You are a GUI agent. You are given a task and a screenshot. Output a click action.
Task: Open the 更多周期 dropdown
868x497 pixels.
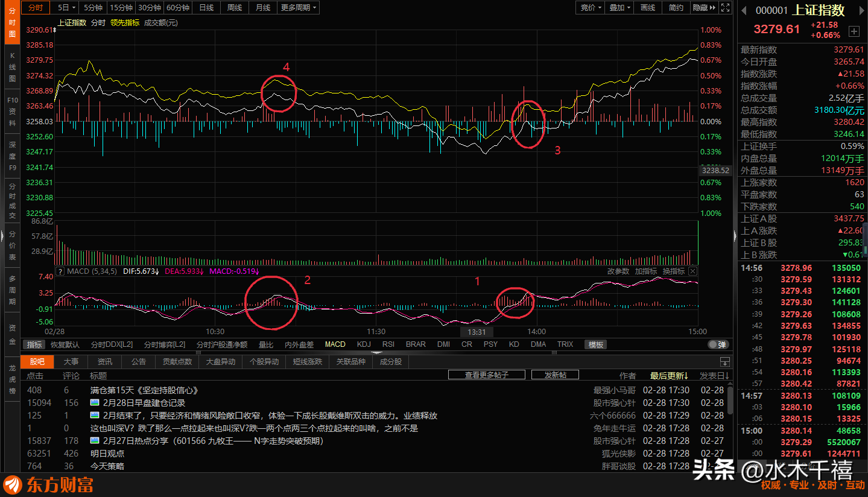pos(299,8)
